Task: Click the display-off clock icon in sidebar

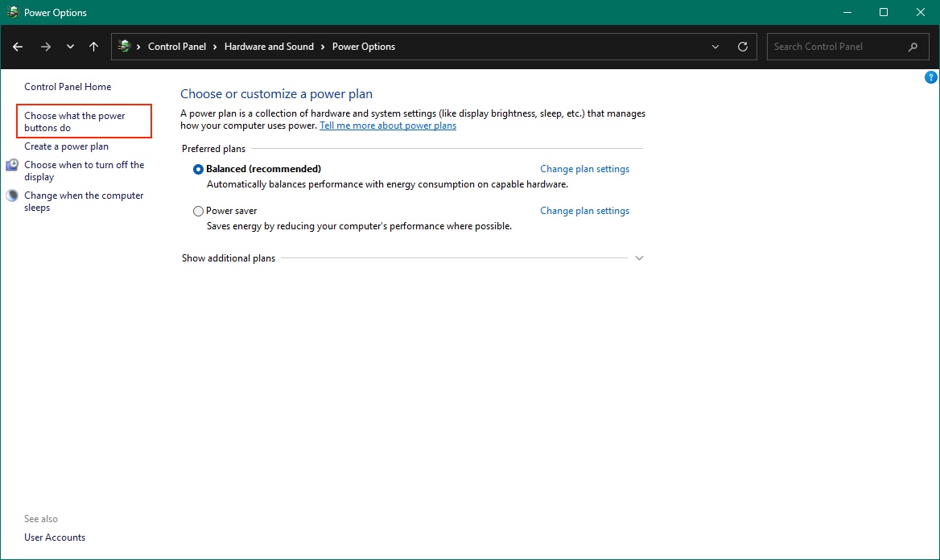Action: 12,166
